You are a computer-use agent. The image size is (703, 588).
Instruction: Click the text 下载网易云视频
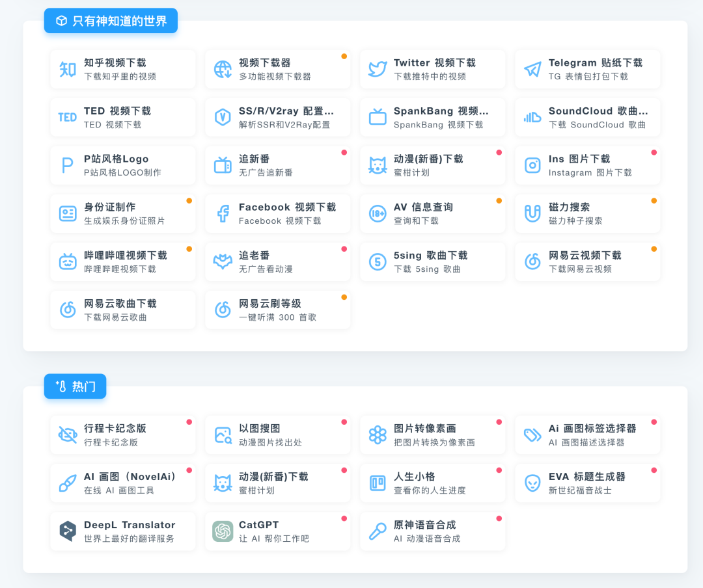[x=580, y=269]
